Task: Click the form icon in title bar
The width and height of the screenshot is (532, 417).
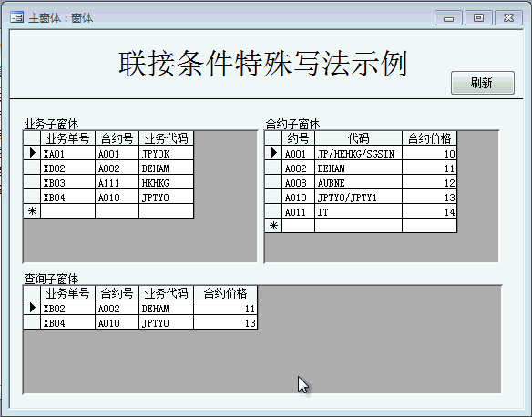Action: click(16, 17)
